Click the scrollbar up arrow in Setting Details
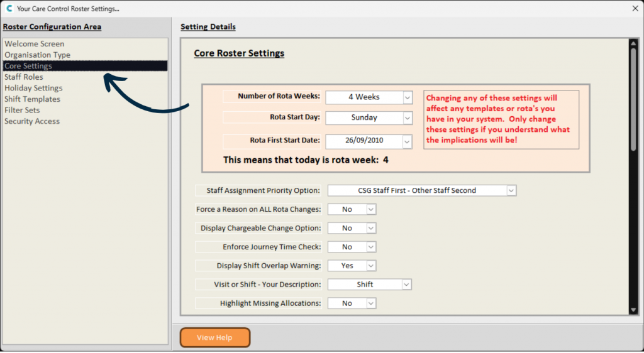Image resolution: width=644 pixels, height=353 pixels. (x=633, y=44)
